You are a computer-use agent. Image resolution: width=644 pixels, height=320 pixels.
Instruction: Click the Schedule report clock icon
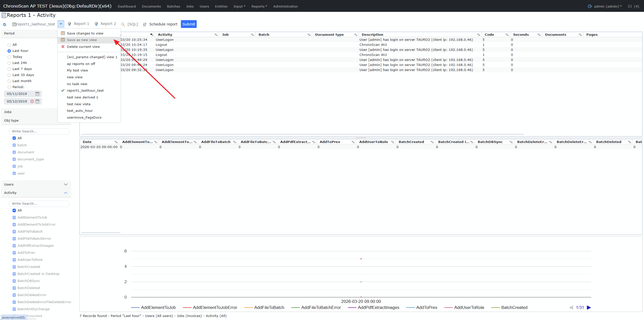coord(145,24)
